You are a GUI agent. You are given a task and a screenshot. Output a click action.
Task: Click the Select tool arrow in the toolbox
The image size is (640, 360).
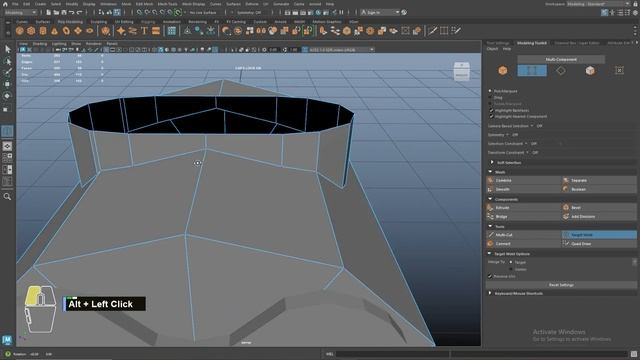coord(7,49)
